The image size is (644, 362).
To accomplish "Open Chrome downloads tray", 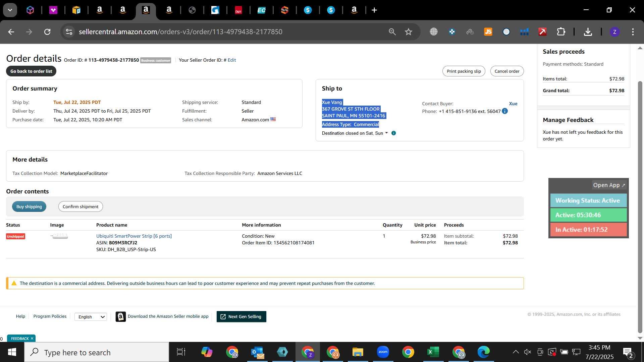I will [588, 32].
